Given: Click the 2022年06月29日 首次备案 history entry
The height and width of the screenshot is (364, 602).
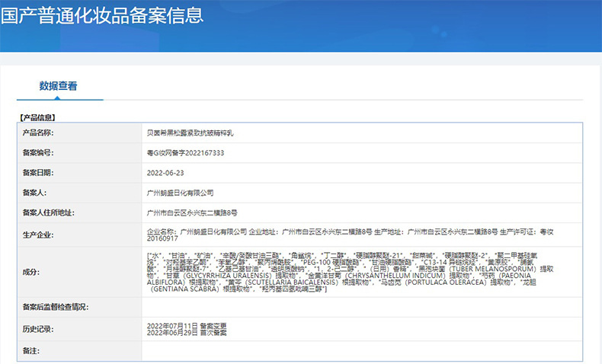Looking at the screenshot, I should point(186,333).
